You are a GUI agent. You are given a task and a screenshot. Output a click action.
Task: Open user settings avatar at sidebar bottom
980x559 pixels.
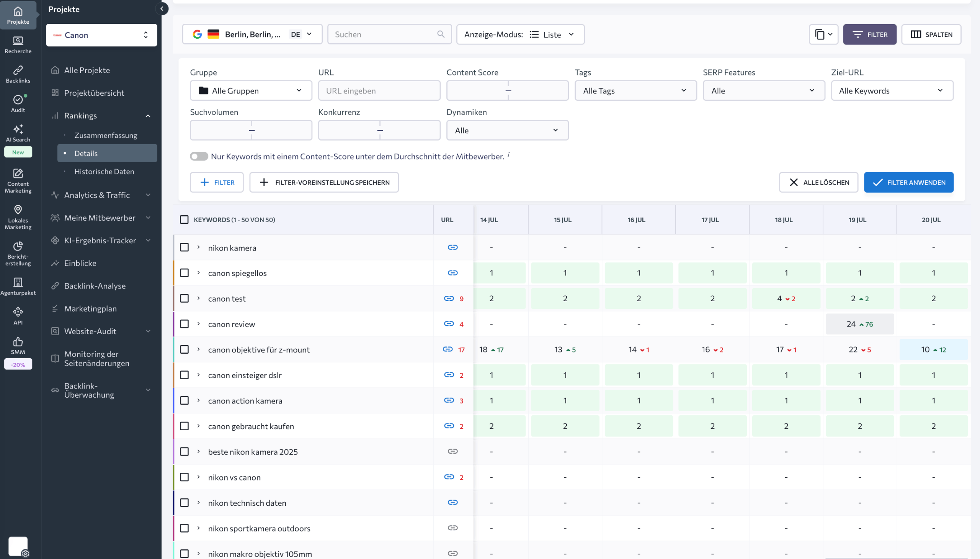tap(18, 546)
